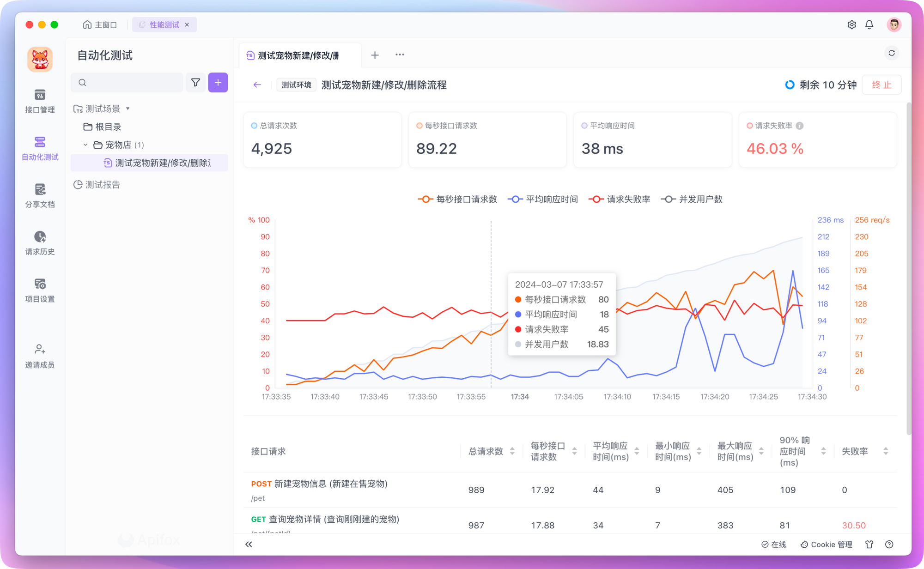
Task: Close the 性能测试 tab
Action: point(187,25)
